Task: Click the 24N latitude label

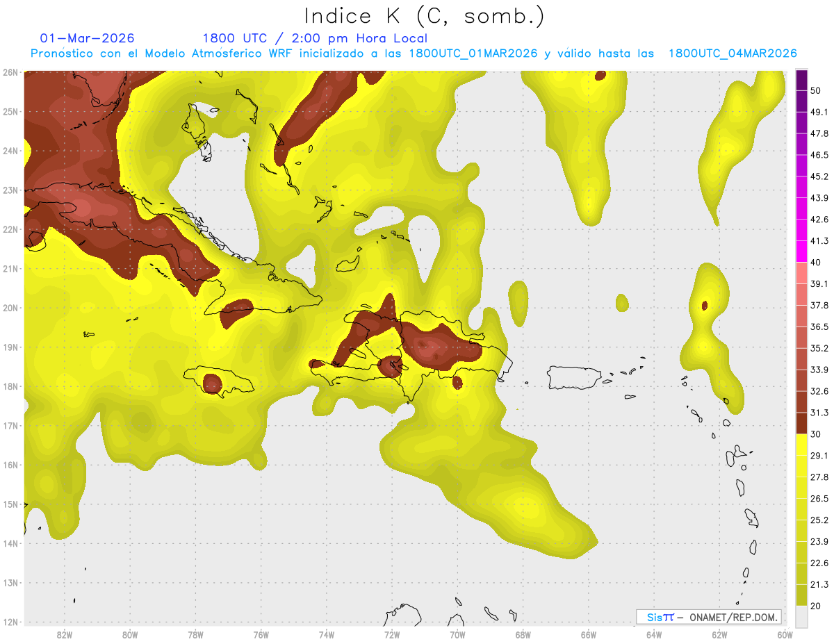Action: [10, 151]
